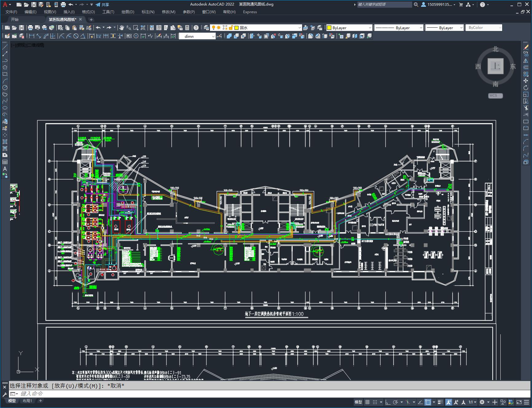Click the keyword search field in title bar
532x408 pixels.
pos(384,5)
